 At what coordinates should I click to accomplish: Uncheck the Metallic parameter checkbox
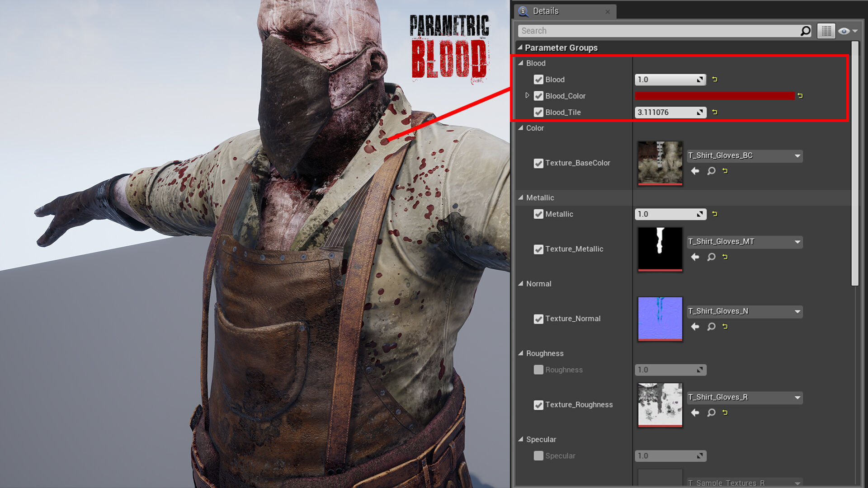pyautogui.click(x=538, y=214)
